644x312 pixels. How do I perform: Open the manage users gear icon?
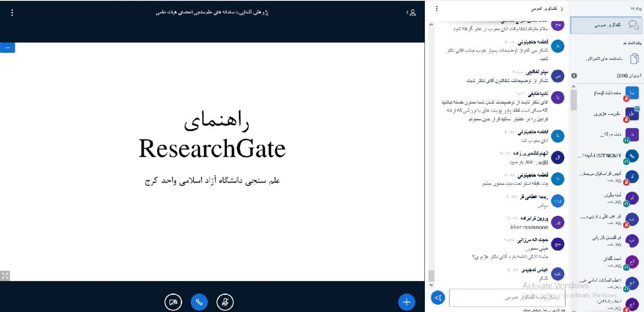(574, 76)
